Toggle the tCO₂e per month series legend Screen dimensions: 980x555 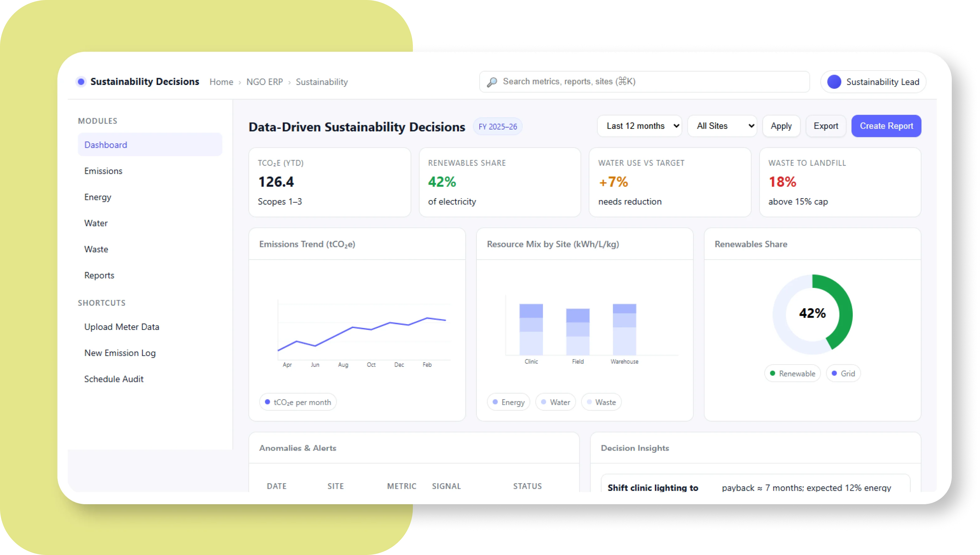(298, 402)
